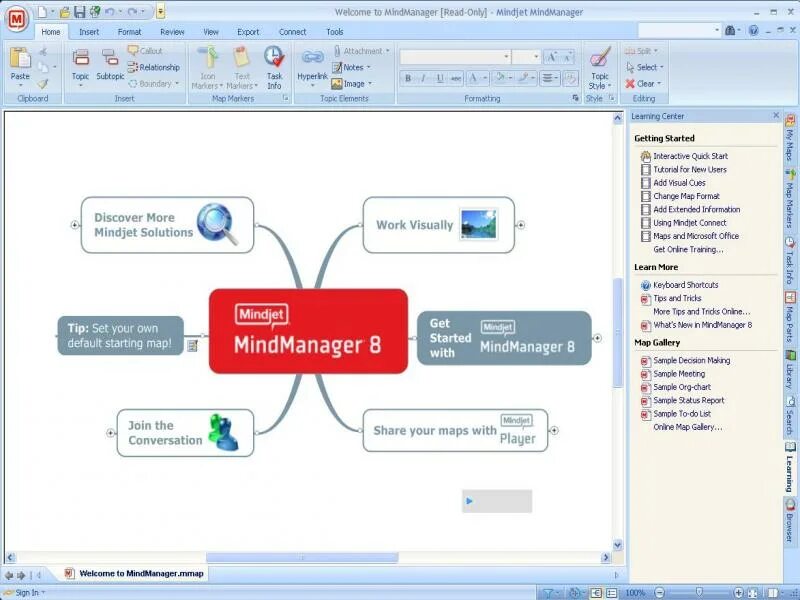Switch to the View ribbon tab
Viewport: 800px width, 600px height.
coord(211,32)
